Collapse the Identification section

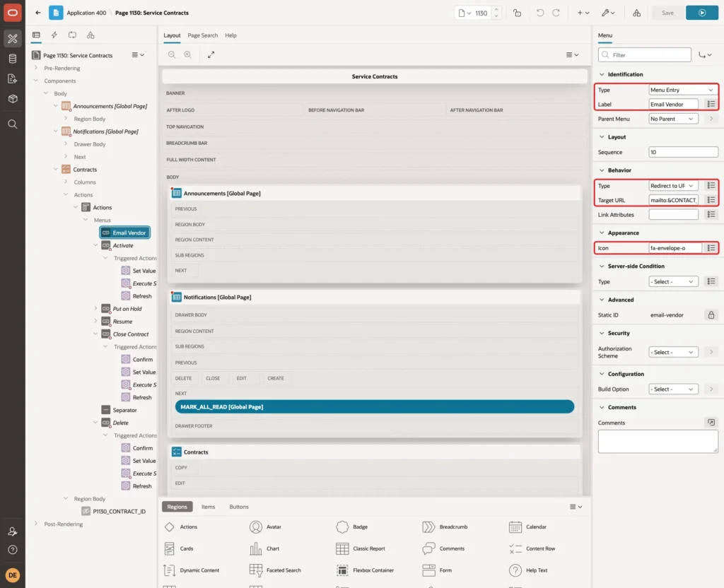(602, 74)
